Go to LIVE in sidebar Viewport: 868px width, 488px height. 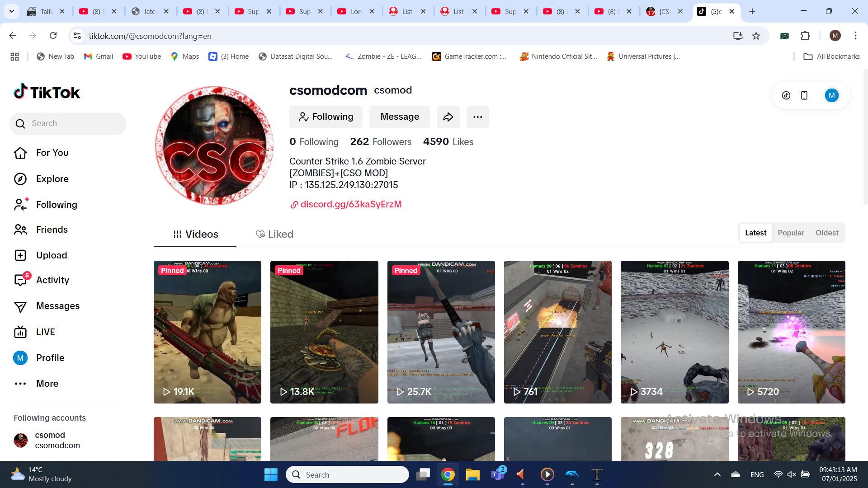click(20, 332)
